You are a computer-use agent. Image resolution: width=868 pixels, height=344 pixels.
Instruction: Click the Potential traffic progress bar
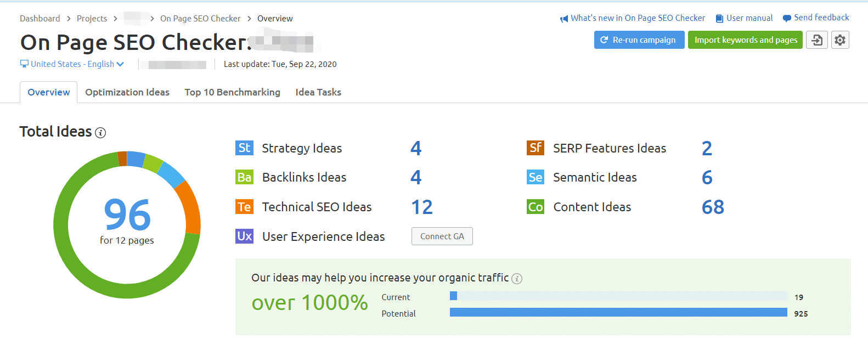(618, 313)
